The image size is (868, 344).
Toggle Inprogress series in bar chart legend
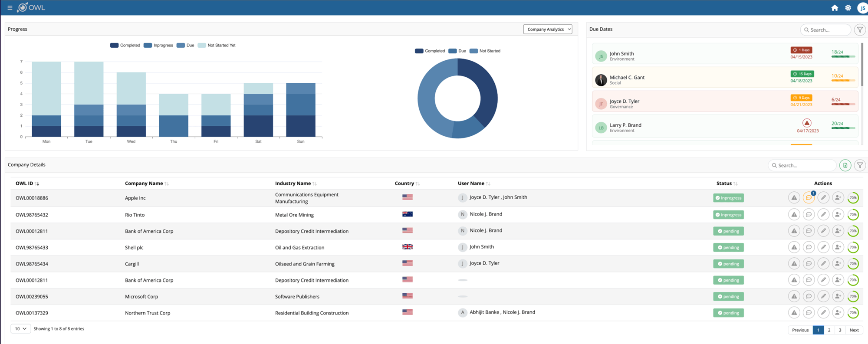[x=158, y=45]
